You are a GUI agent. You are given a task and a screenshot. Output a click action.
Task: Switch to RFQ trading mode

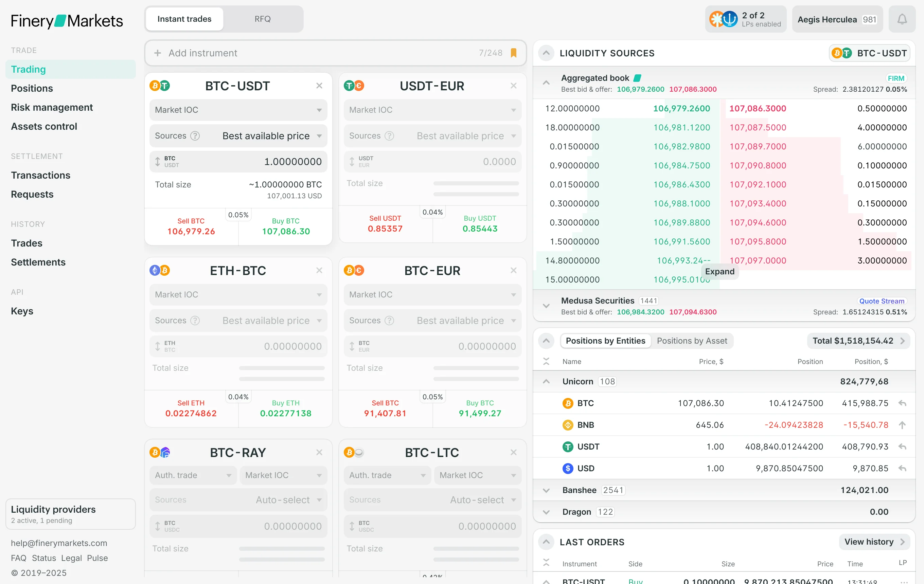coord(263,19)
